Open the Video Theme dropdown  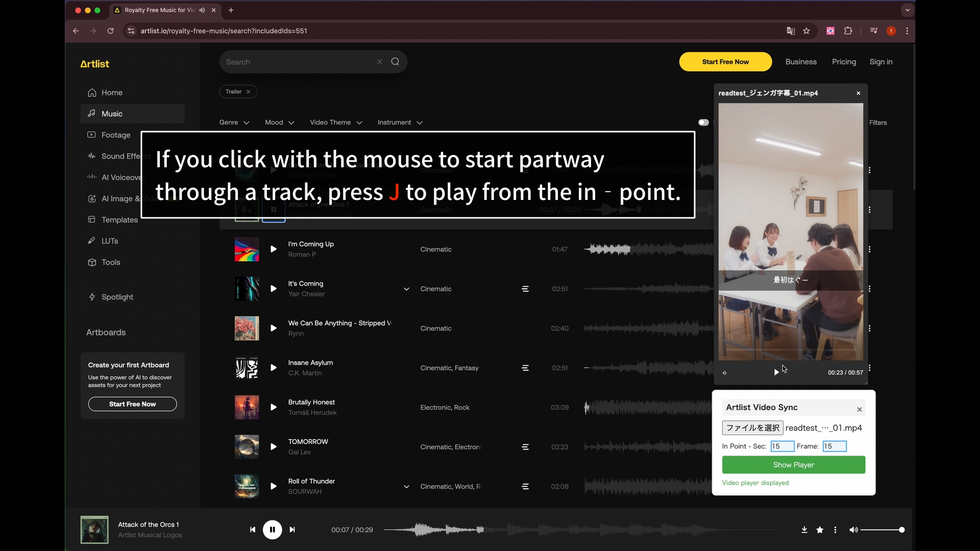coord(336,122)
